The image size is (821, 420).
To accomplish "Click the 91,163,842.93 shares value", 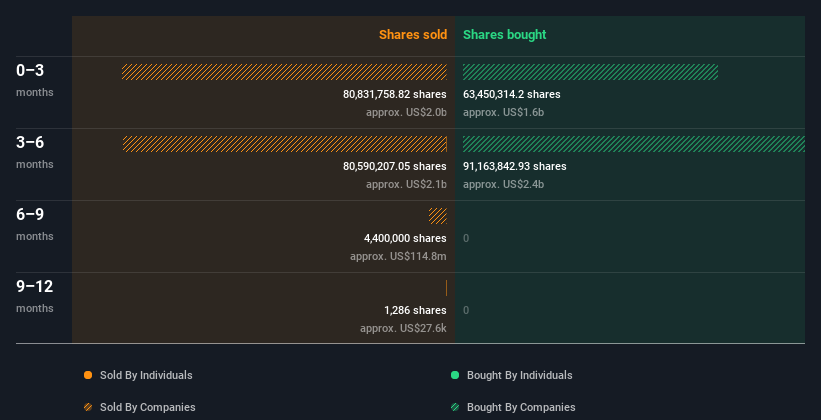I will [515, 166].
